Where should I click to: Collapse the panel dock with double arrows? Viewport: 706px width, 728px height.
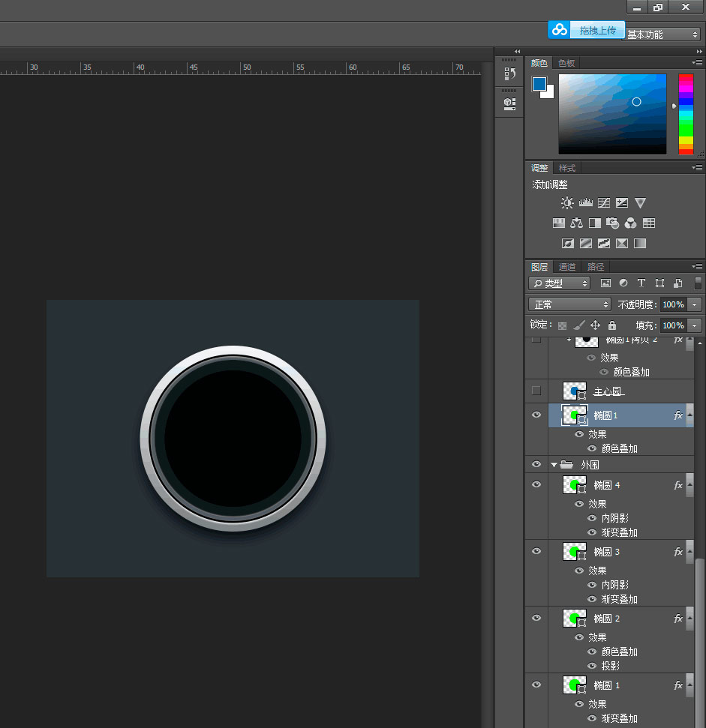[x=699, y=52]
